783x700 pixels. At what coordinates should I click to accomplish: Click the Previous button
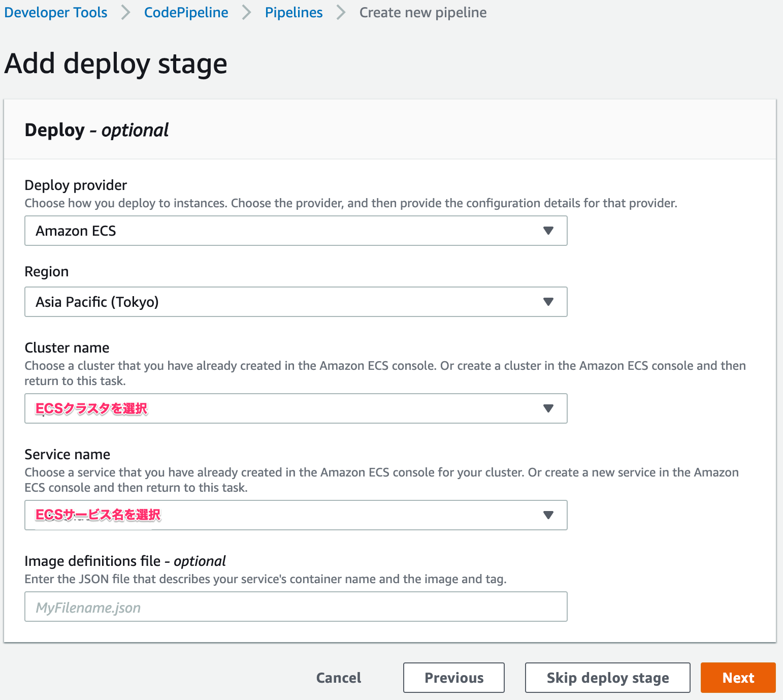click(454, 678)
